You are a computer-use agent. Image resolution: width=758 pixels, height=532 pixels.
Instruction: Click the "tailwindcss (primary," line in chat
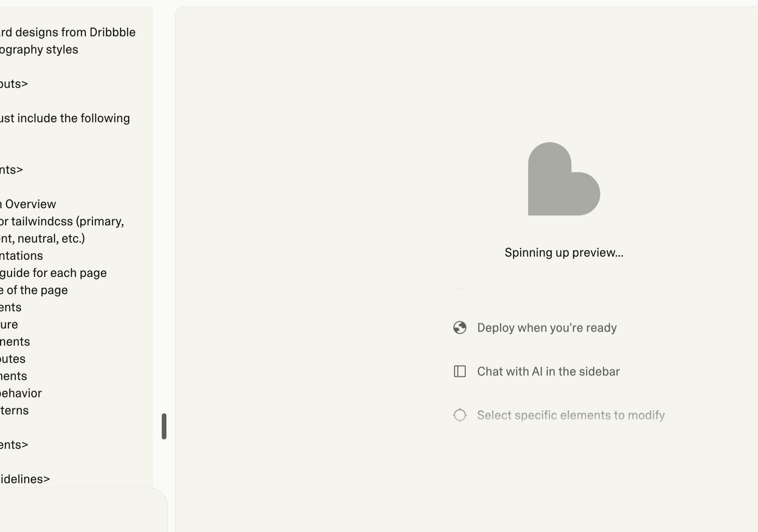pos(63,221)
